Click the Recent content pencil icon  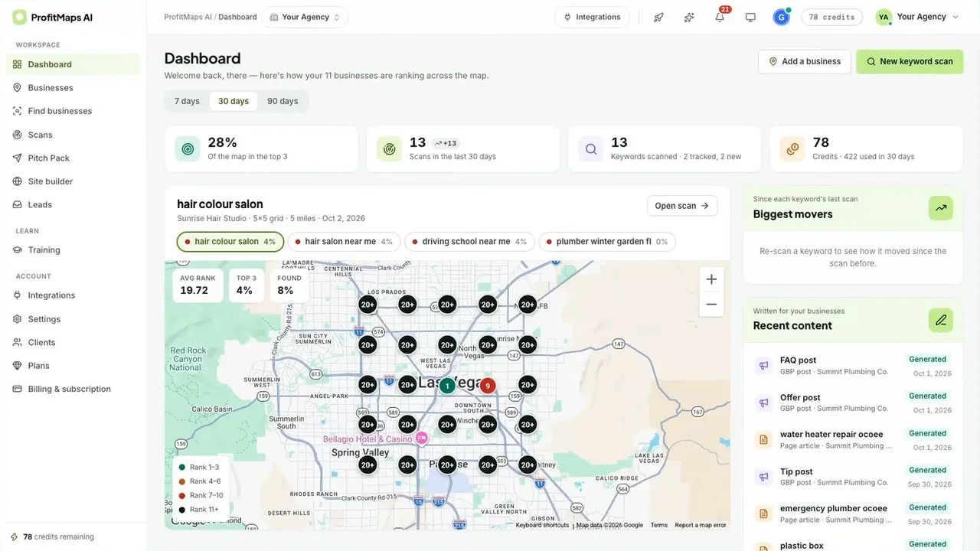pos(941,320)
